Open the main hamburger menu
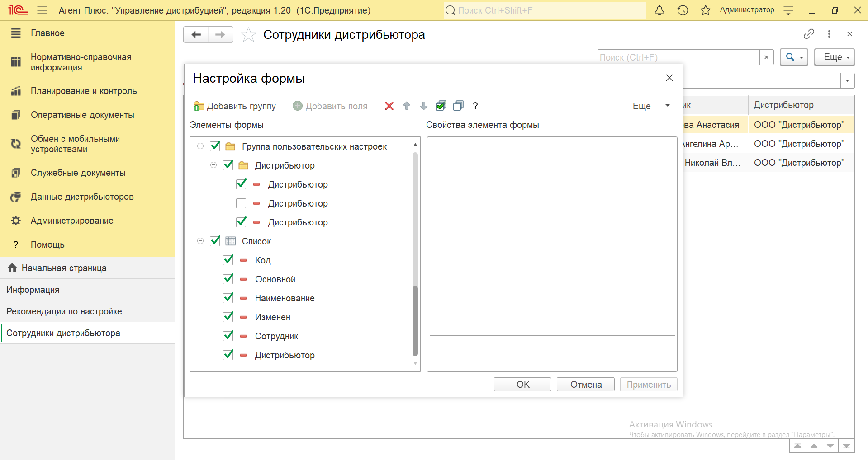 tap(42, 10)
